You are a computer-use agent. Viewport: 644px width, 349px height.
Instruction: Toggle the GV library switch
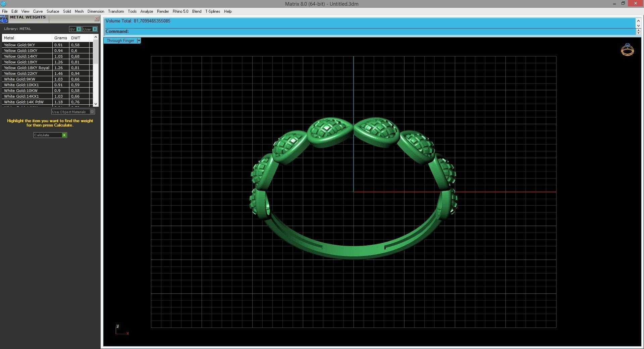coord(75,29)
